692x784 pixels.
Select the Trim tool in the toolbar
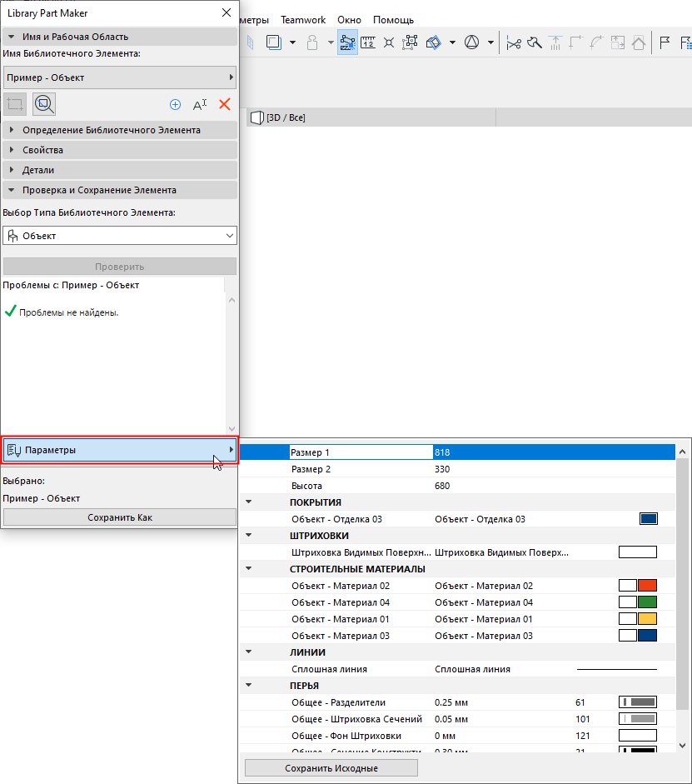click(x=534, y=42)
